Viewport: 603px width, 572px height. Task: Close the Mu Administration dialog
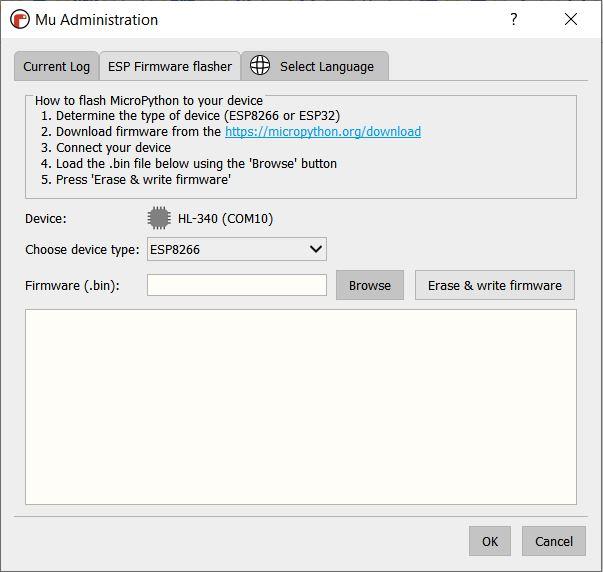[x=571, y=19]
